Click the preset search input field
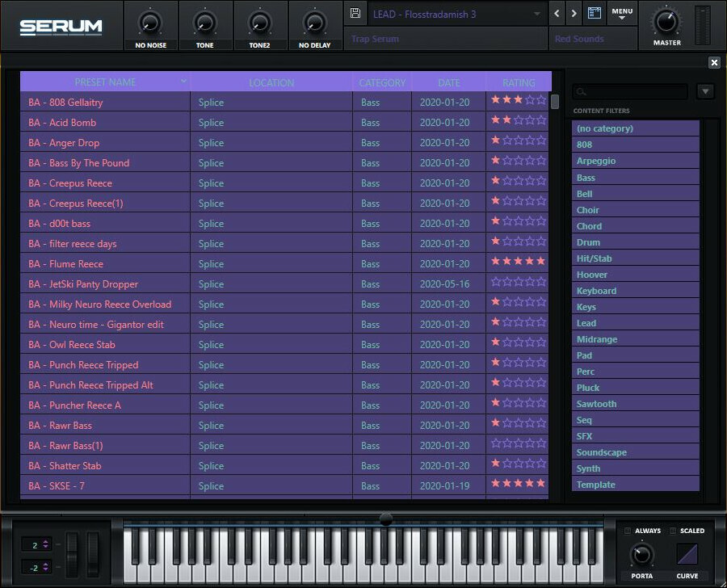The height and width of the screenshot is (588, 727). 630,92
